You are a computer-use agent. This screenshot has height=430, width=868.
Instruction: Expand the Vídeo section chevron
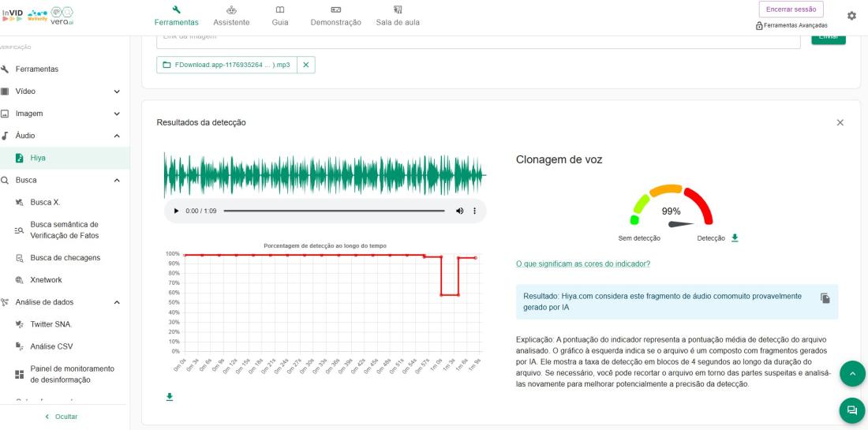(117, 92)
